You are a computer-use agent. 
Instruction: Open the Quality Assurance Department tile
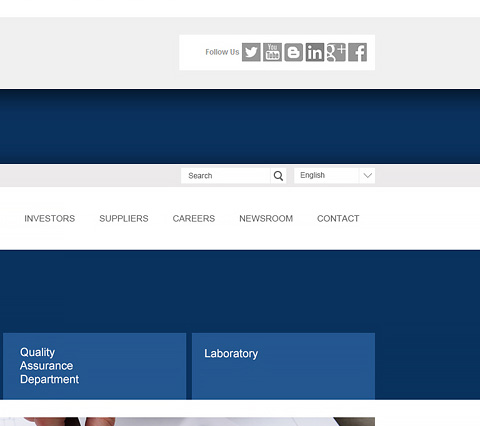click(x=95, y=366)
